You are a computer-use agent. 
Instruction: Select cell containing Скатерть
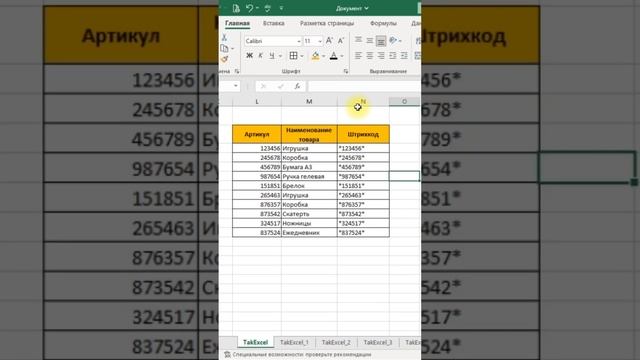point(309,214)
